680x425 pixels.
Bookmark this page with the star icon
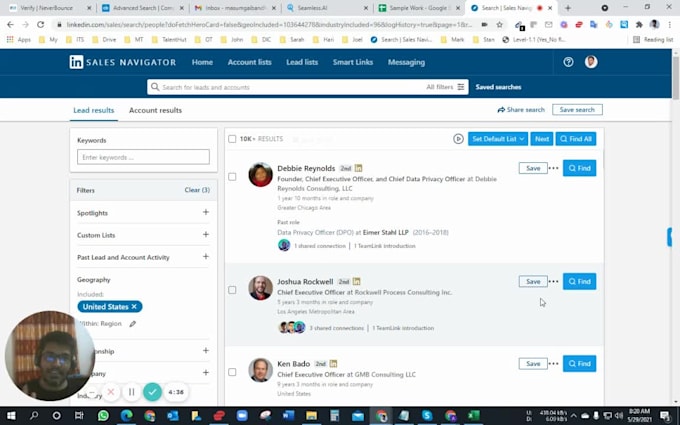tap(499, 25)
